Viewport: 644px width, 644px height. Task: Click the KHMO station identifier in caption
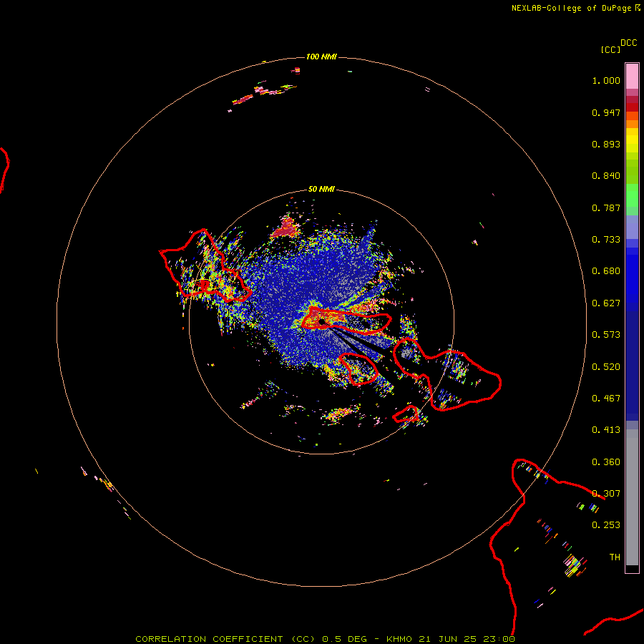(399, 639)
